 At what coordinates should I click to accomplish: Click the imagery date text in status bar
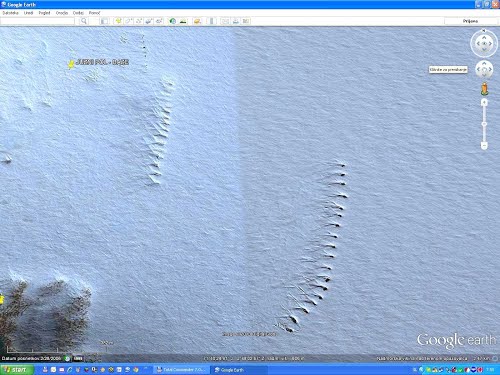click(x=32, y=359)
